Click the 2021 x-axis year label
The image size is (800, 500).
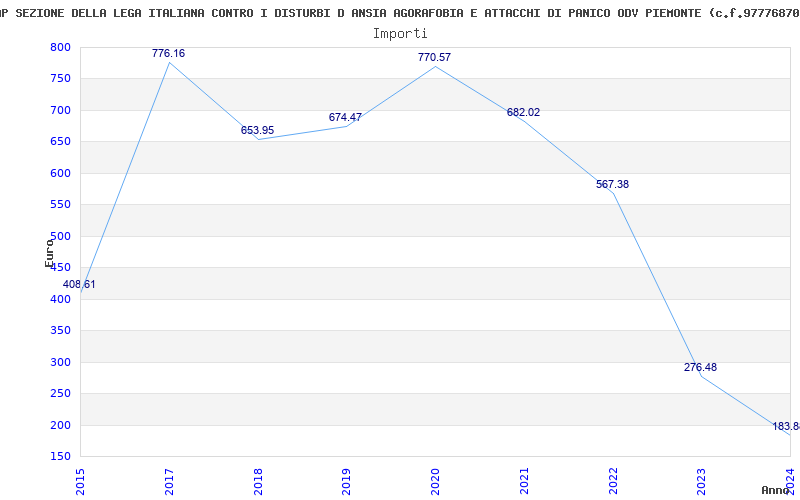[524, 481]
